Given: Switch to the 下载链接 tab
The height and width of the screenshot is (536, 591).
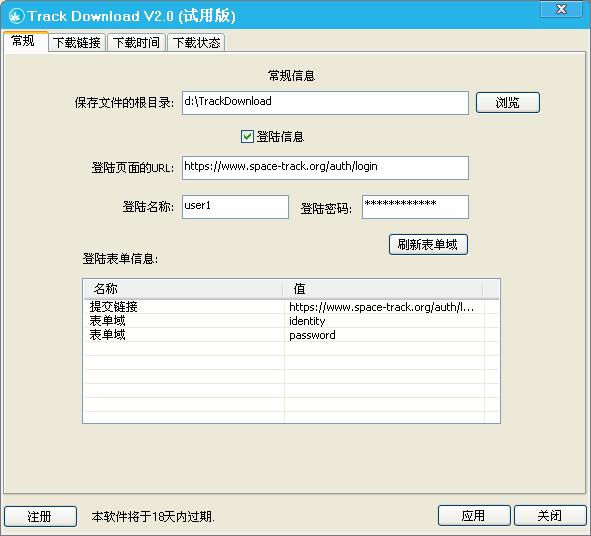Looking at the screenshot, I should (x=77, y=43).
